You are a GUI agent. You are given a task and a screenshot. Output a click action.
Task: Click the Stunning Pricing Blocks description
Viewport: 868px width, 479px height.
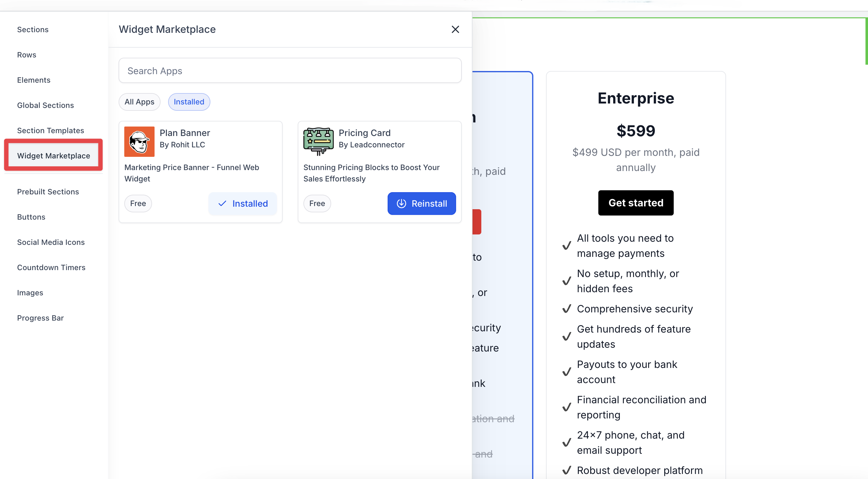(371, 173)
